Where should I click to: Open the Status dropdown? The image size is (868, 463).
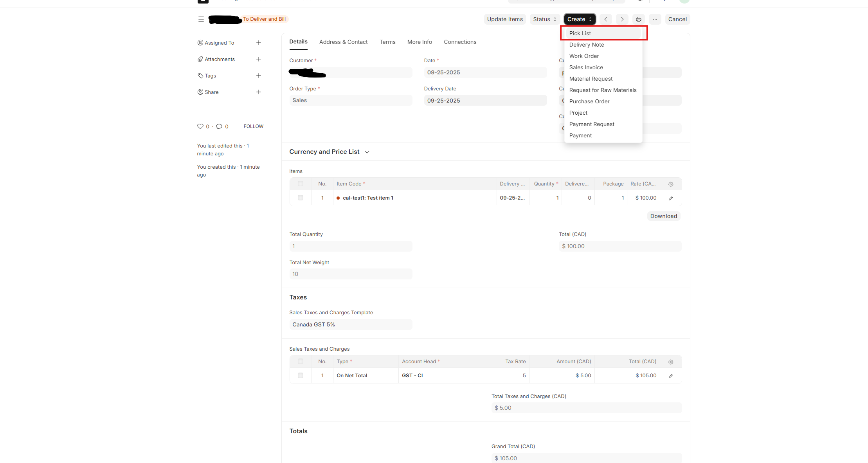click(x=544, y=19)
